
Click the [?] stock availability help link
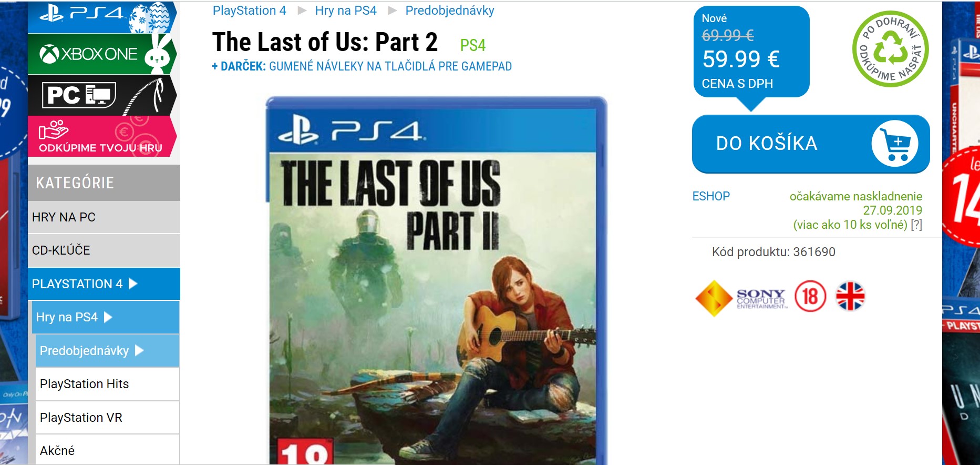click(916, 225)
